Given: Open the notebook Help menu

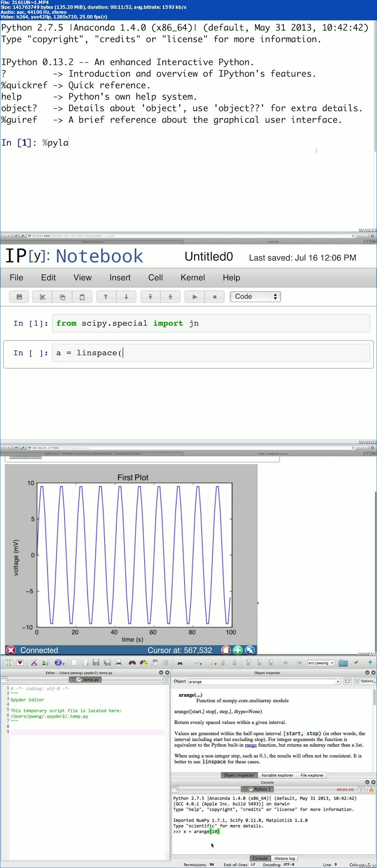Looking at the screenshot, I should coord(231,278).
